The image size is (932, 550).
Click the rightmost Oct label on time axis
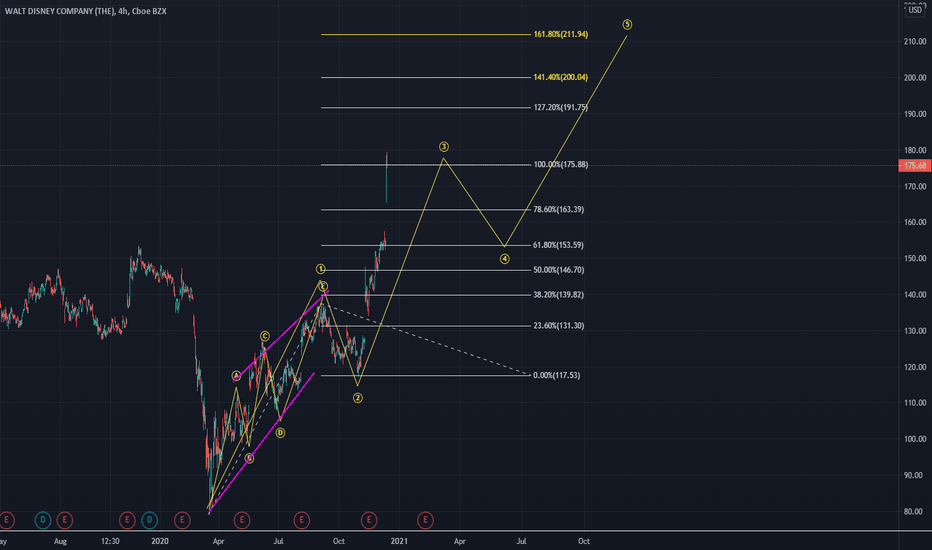point(584,542)
